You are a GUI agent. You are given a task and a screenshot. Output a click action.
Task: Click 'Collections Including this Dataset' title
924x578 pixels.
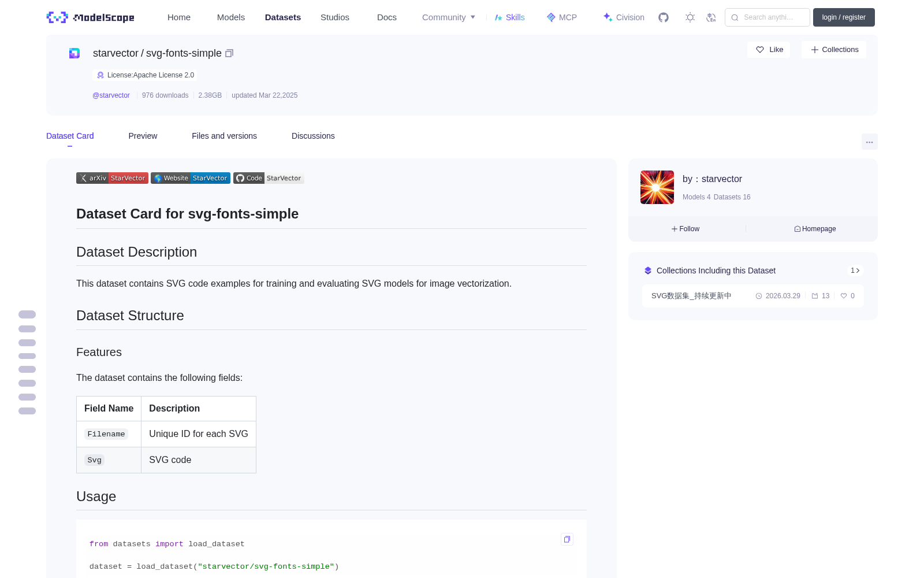click(716, 271)
